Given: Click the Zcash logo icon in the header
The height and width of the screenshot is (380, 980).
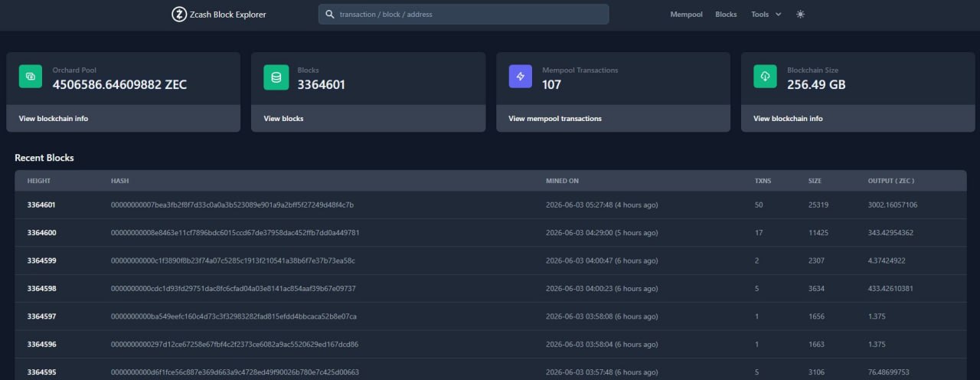Looking at the screenshot, I should 179,14.
